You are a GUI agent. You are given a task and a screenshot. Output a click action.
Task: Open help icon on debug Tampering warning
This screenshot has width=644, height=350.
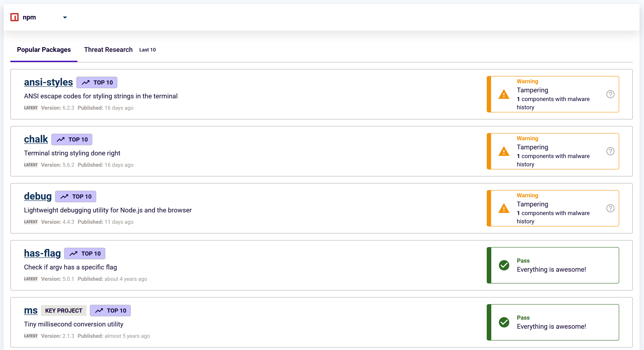610,208
